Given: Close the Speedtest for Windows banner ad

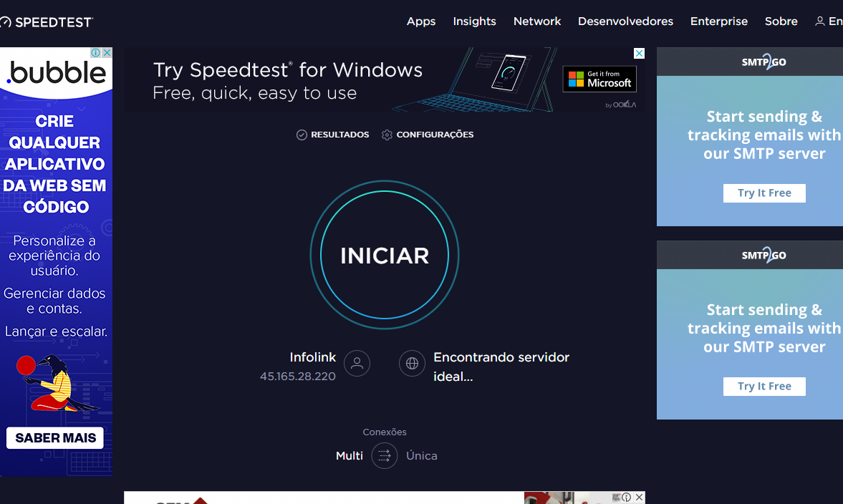Looking at the screenshot, I should (639, 53).
